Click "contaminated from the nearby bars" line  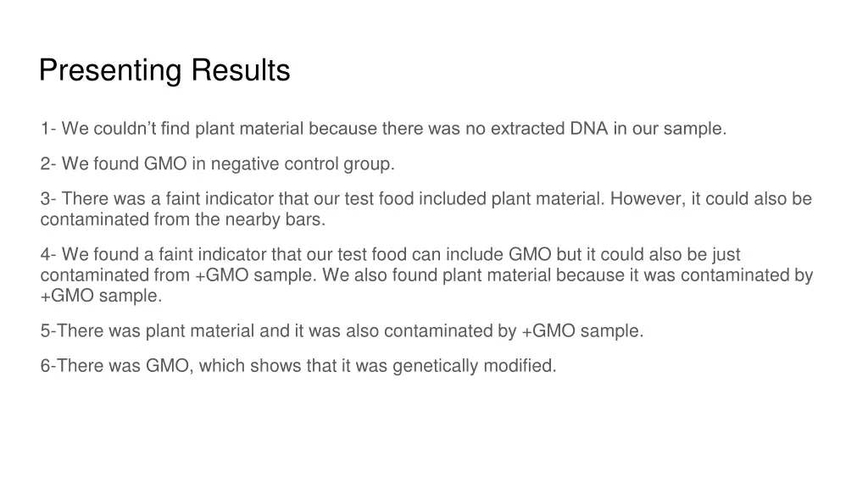(183, 219)
